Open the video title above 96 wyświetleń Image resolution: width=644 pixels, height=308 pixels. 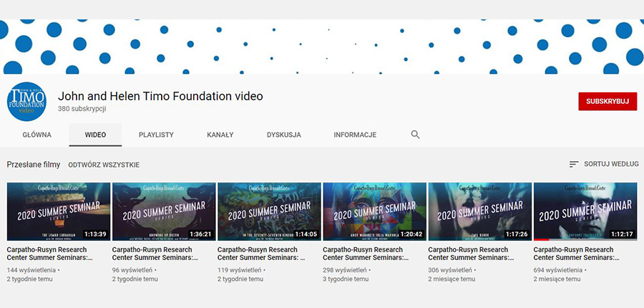point(155,254)
